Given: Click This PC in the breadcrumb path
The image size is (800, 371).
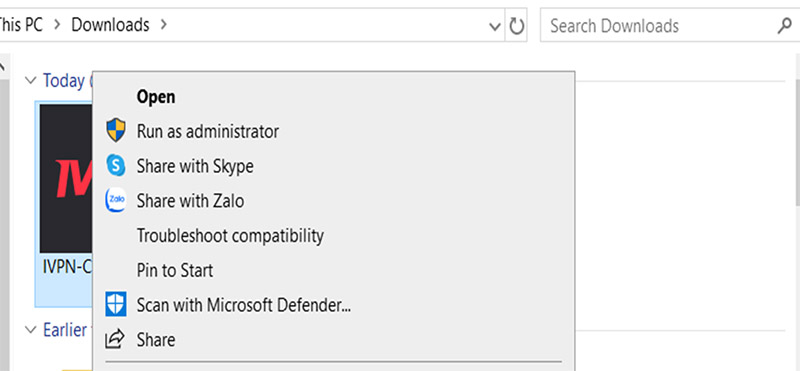Looking at the screenshot, I should 21,24.
